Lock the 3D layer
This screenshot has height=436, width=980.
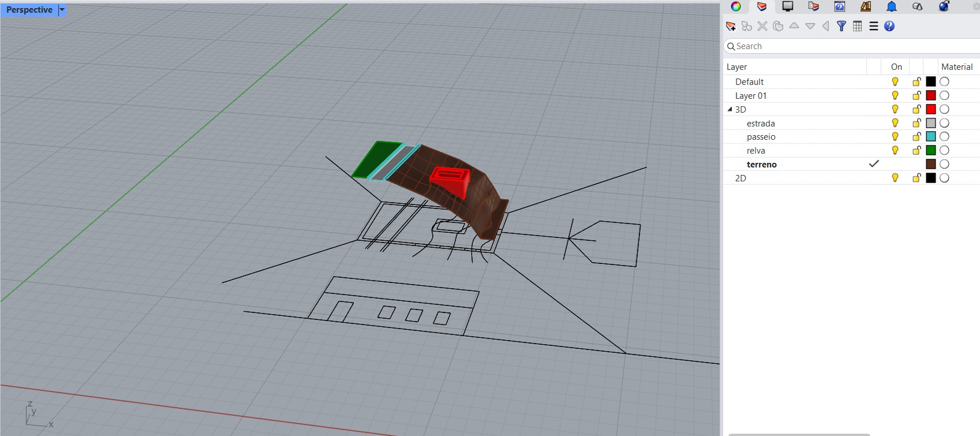click(x=917, y=109)
